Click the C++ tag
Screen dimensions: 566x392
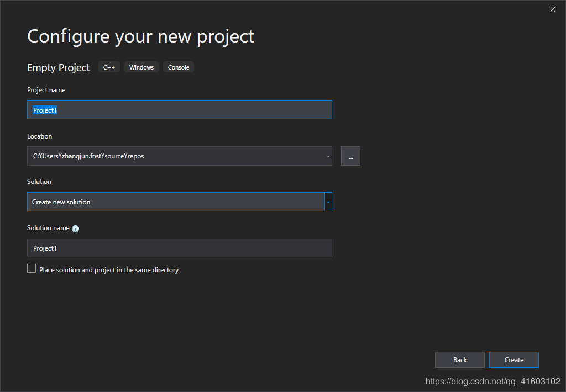[x=109, y=67]
